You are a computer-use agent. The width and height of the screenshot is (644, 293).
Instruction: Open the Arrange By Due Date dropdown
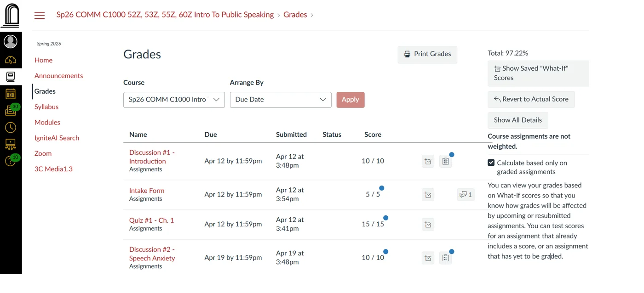click(x=281, y=100)
